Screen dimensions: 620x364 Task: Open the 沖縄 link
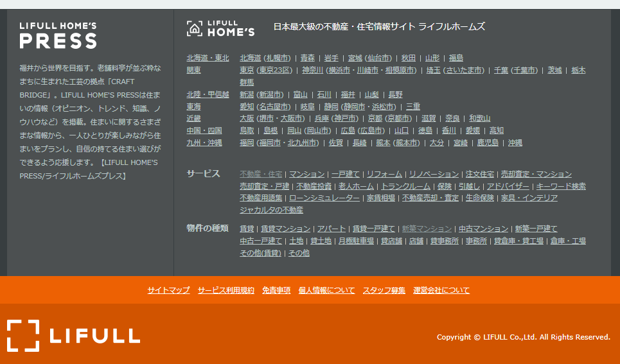(515, 143)
